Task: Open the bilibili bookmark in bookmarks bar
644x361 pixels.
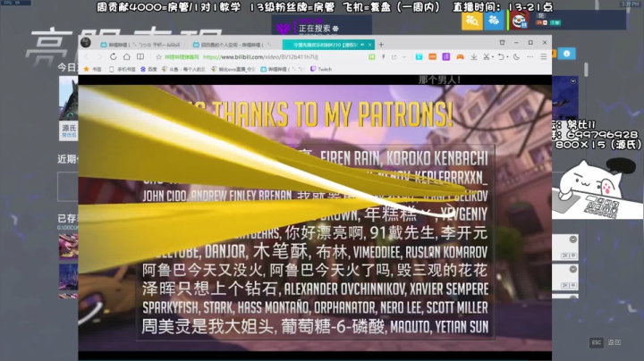Action: tap(282, 70)
